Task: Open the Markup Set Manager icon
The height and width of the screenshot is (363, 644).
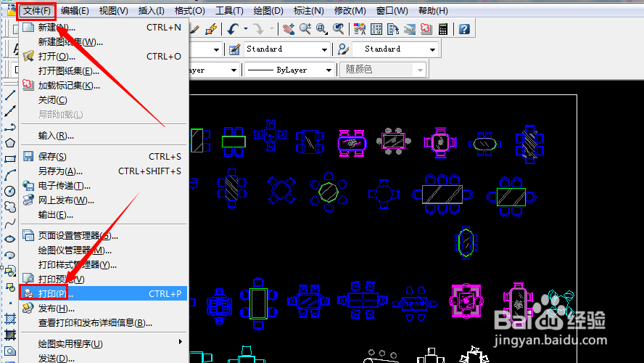Action: [x=426, y=29]
